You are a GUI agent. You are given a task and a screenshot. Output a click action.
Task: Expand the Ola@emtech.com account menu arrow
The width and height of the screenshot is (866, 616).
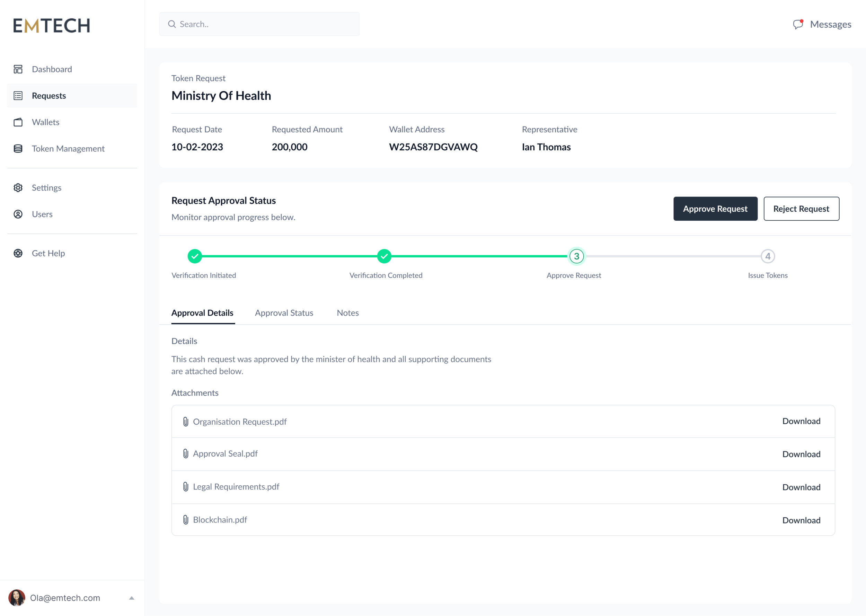pyautogui.click(x=132, y=598)
